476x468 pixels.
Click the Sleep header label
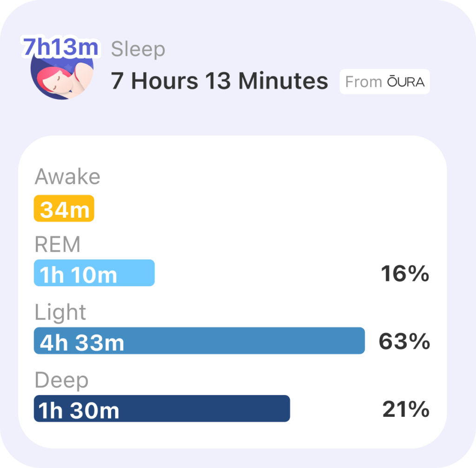click(138, 49)
